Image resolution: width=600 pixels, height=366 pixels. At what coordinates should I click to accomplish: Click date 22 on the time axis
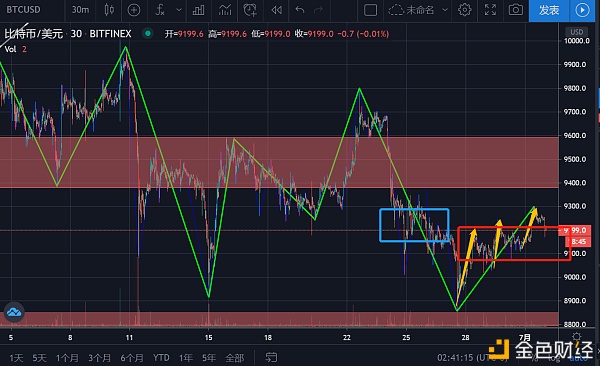[x=347, y=338]
